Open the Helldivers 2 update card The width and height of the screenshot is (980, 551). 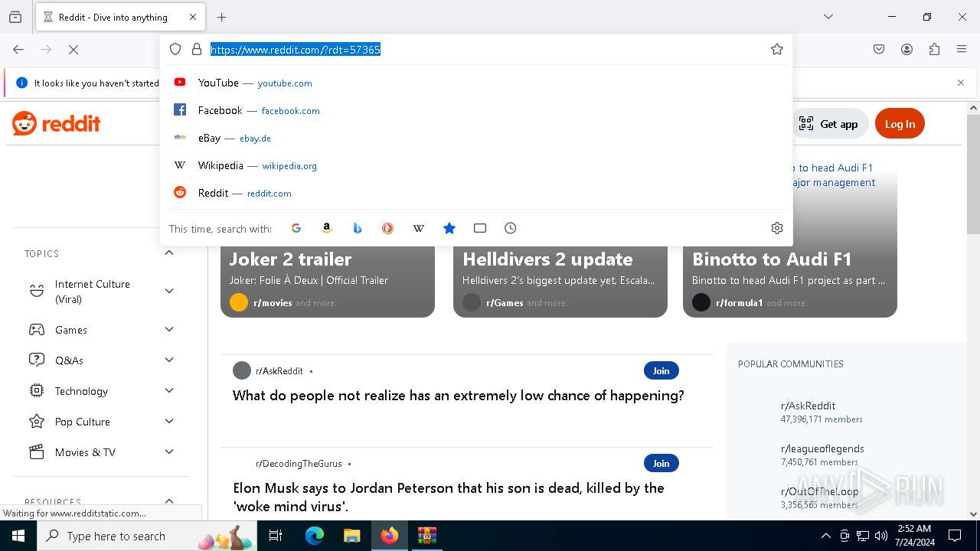[560, 281]
